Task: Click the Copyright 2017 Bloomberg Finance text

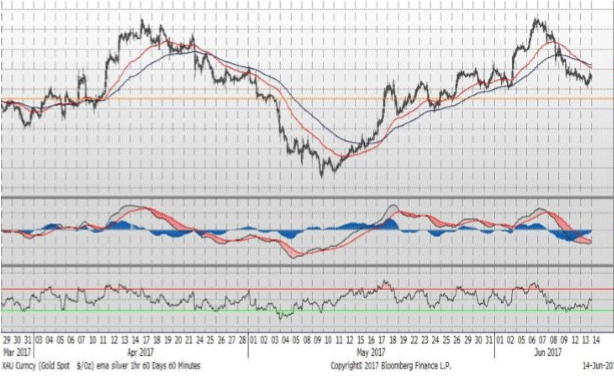Action: click(391, 366)
